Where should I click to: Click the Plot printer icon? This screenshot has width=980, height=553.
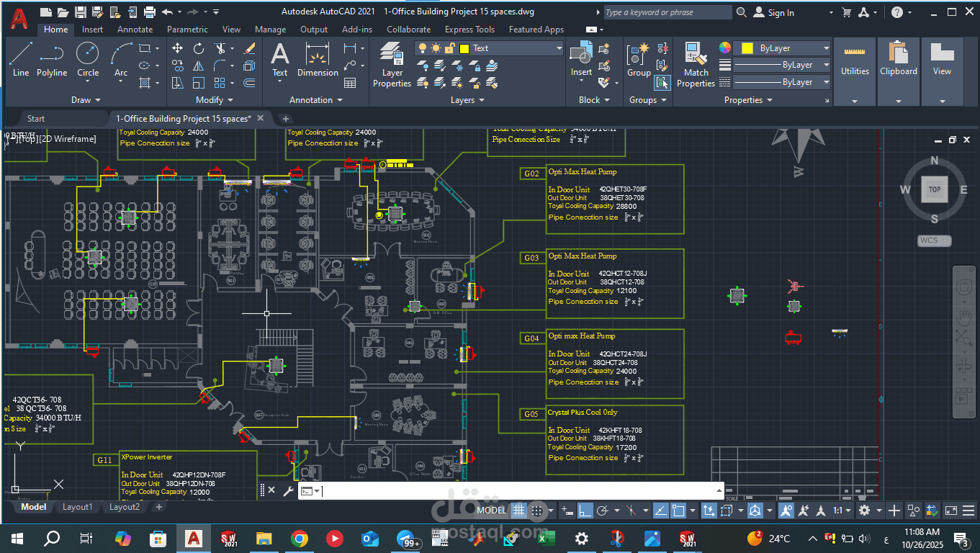150,12
